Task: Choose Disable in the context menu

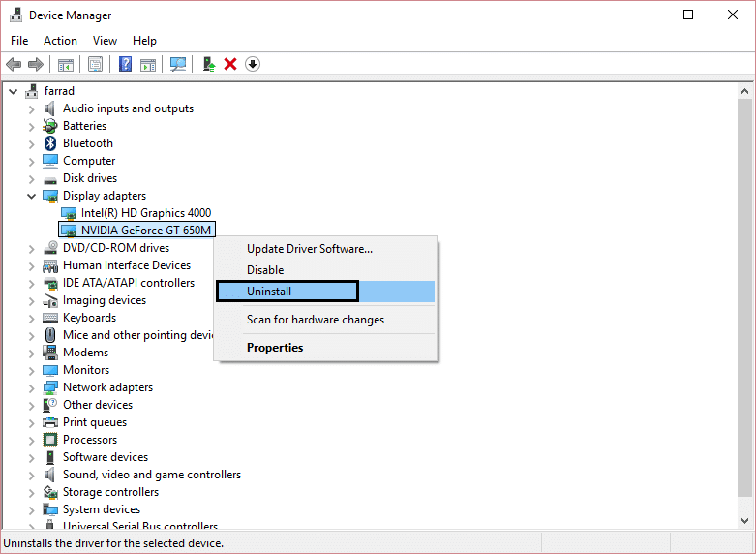Action: tap(326, 270)
